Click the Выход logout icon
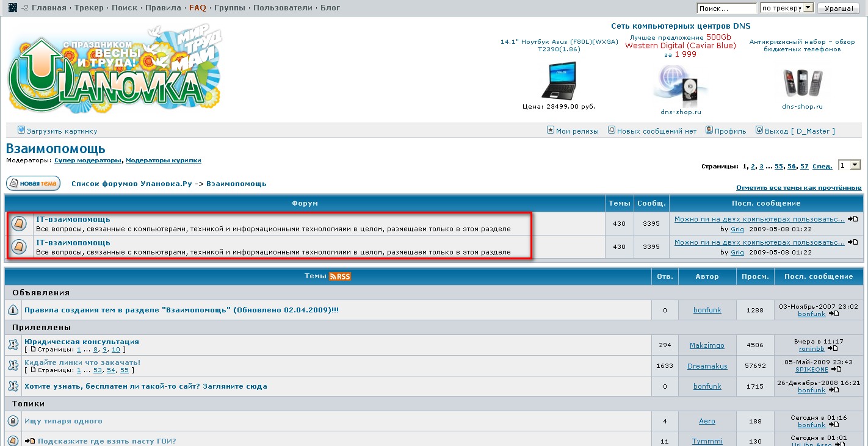The height and width of the screenshot is (446, 868). coord(759,130)
